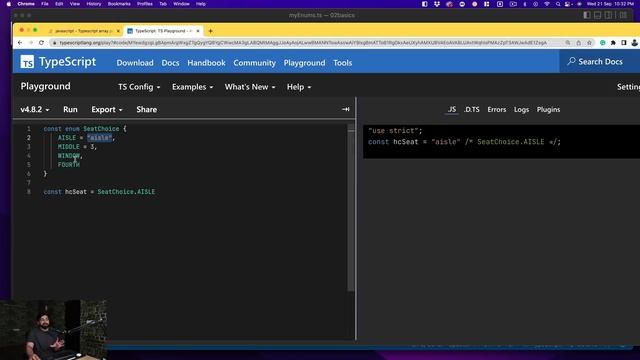Bookmark this page with star icon
This screenshot has height=360, width=640.
click(589, 43)
